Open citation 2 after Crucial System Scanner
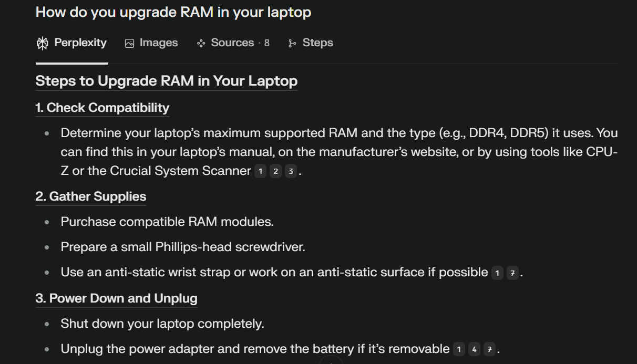 275,171
